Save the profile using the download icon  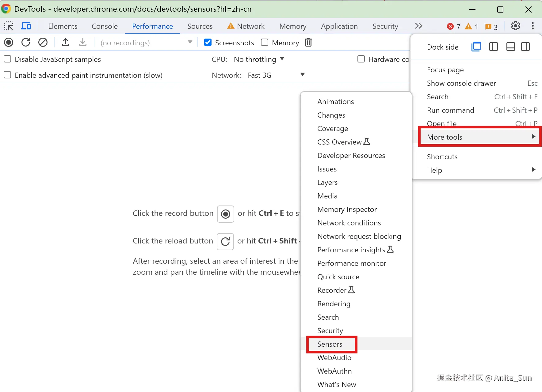83,42
